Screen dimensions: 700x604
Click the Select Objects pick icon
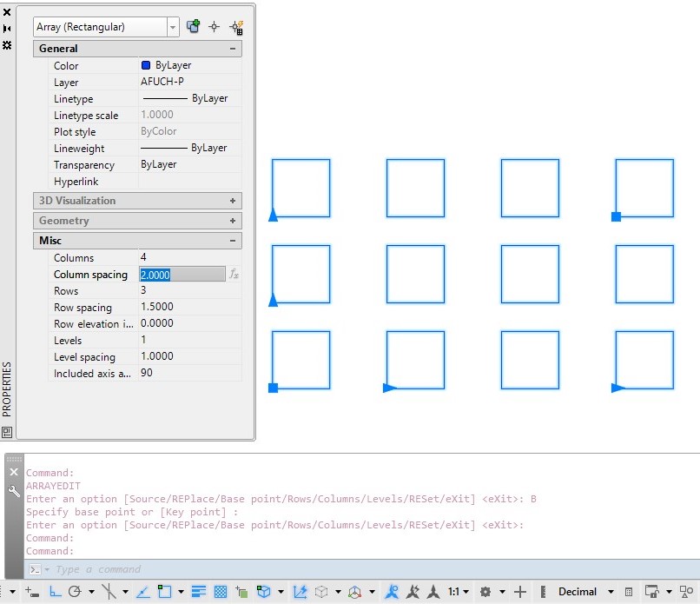pos(214,26)
